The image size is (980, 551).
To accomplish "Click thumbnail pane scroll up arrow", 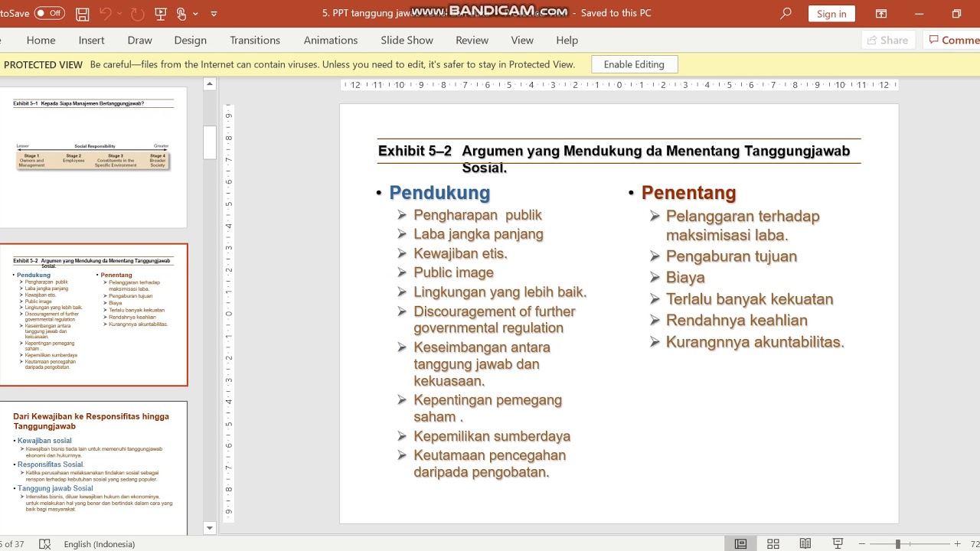I will tap(210, 85).
